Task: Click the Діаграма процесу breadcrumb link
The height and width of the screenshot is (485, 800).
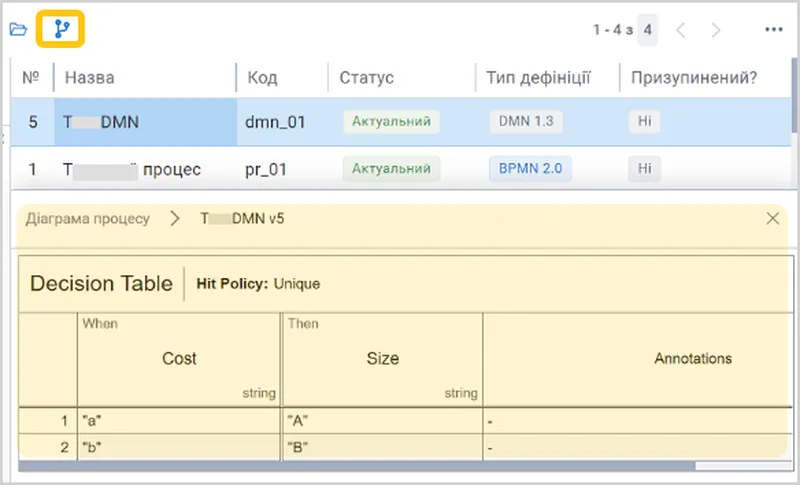Action: [88, 219]
